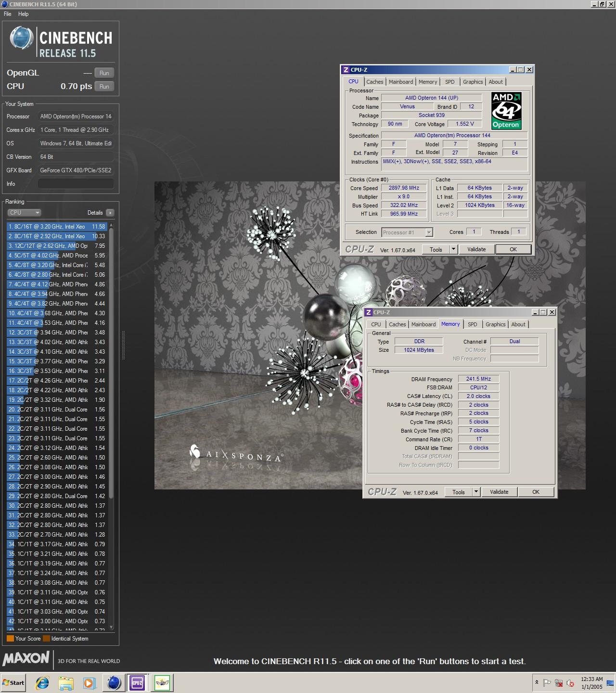Select Graphics tab in upper CPU-Z window
The width and height of the screenshot is (616, 693).
(473, 82)
